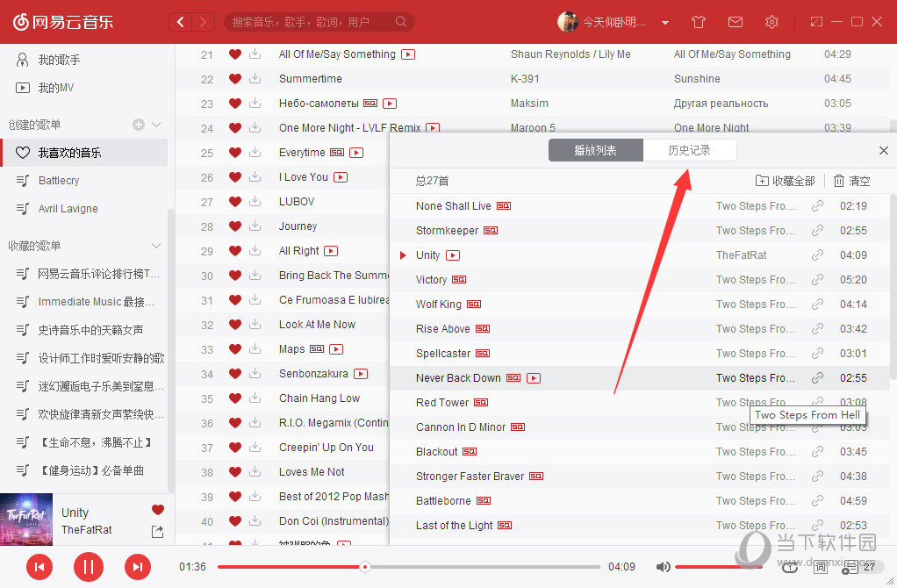This screenshot has height=588, width=897.
Task: Click the share icon below the heart
Action: pyautogui.click(x=157, y=531)
